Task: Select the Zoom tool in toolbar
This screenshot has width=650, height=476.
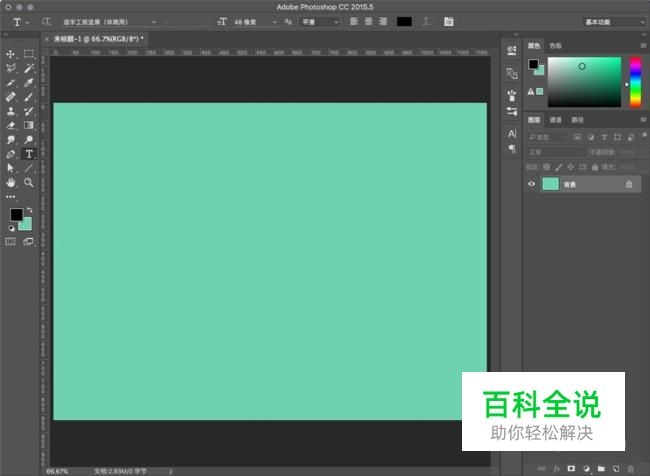Action: 29,183
